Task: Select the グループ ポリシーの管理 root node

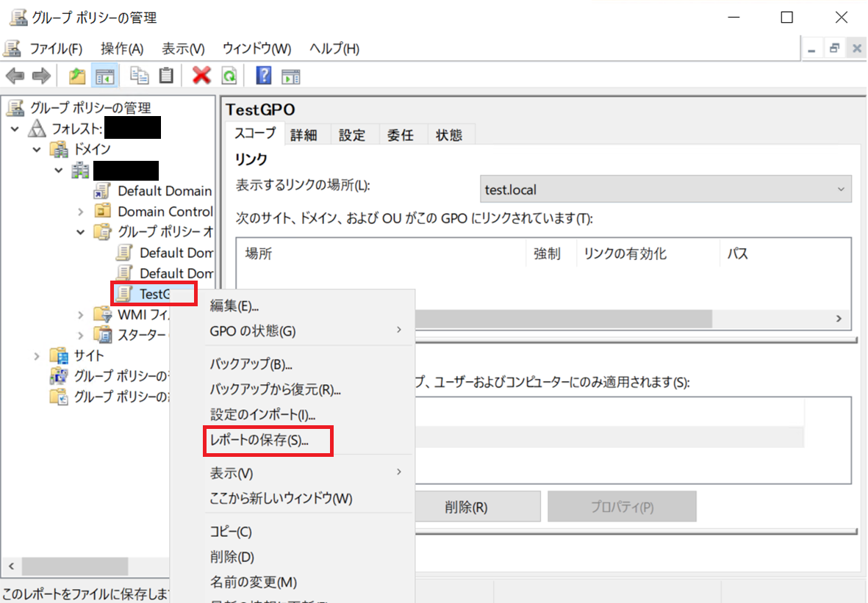Action: click(90, 107)
